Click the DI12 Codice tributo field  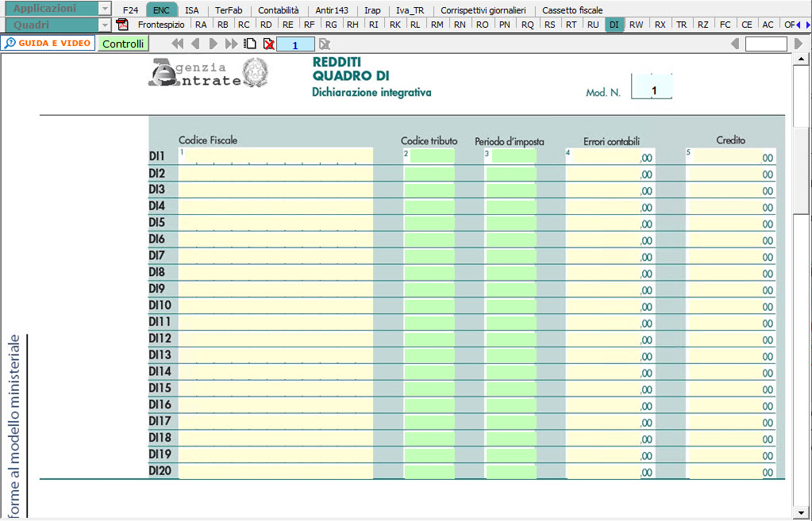click(429, 339)
